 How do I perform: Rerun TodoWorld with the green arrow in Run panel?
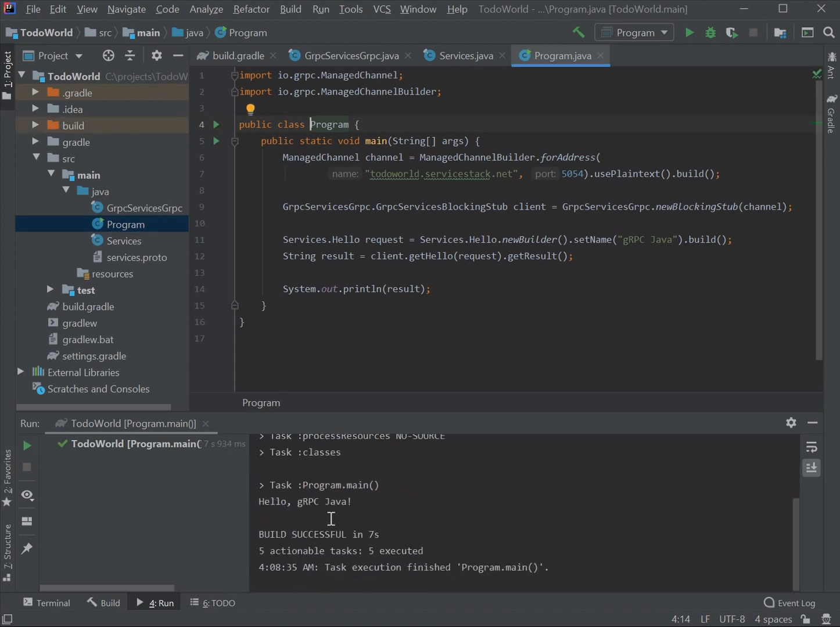click(x=27, y=445)
